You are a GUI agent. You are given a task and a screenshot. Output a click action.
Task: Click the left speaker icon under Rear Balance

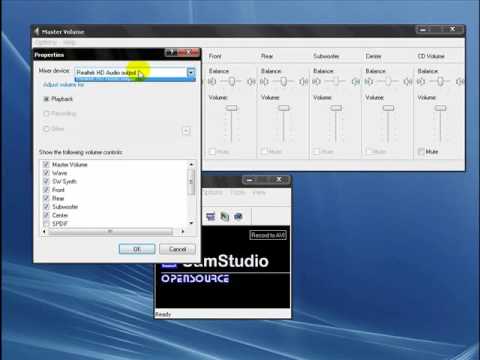pyautogui.click(x=264, y=82)
